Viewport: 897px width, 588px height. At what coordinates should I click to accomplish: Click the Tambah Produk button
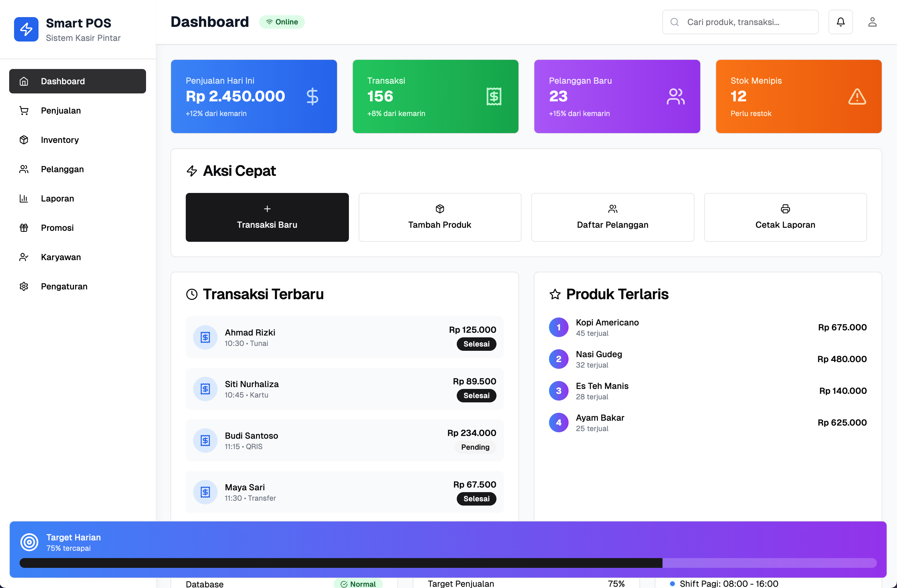coord(440,217)
